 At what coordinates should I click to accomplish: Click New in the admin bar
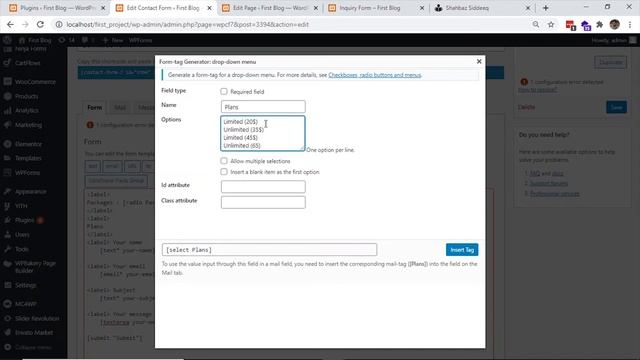point(113,40)
